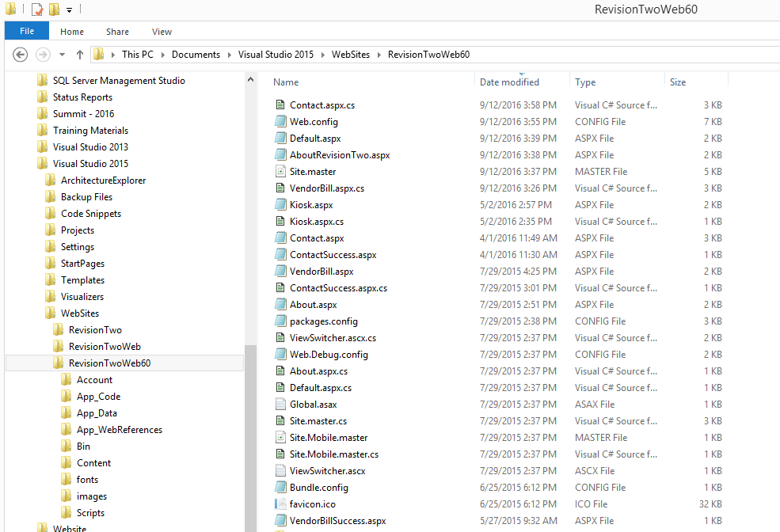Select the Backup Files folder in tree
The width and height of the screenshot is (780, 532).
click(x=86, y=197)
